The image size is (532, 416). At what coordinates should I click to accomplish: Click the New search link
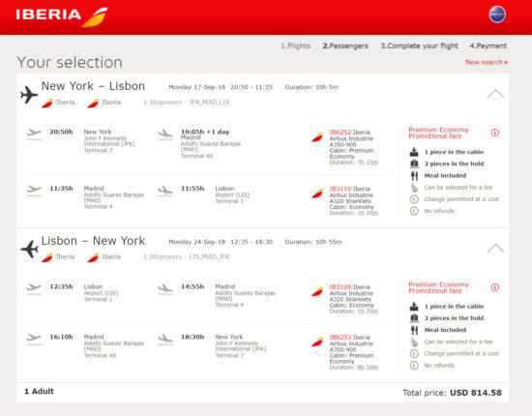(487, 62)
